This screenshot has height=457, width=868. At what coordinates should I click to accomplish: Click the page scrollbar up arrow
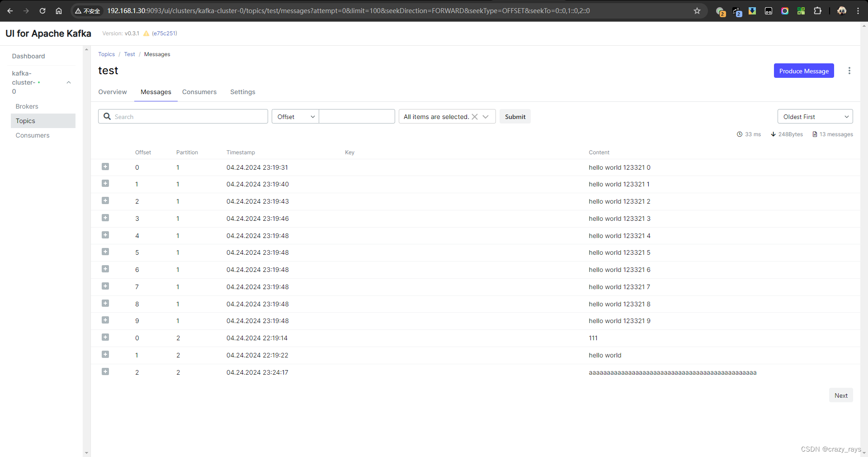[864, 26]
